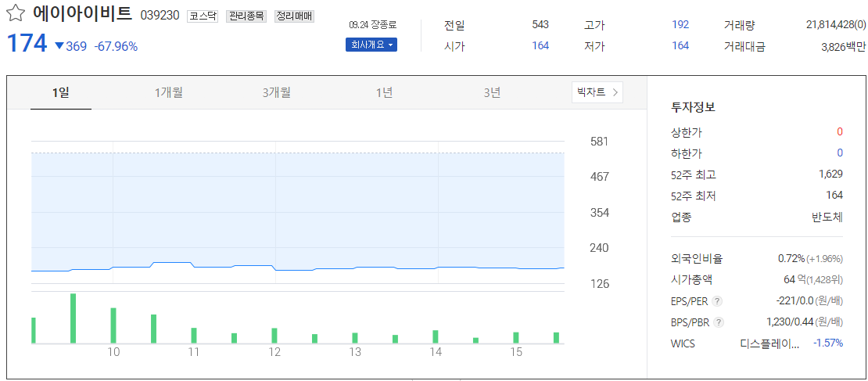Click the stock name 에이아이비트
The height and width of the screenshot is (381, 868).
coord(82,13)
